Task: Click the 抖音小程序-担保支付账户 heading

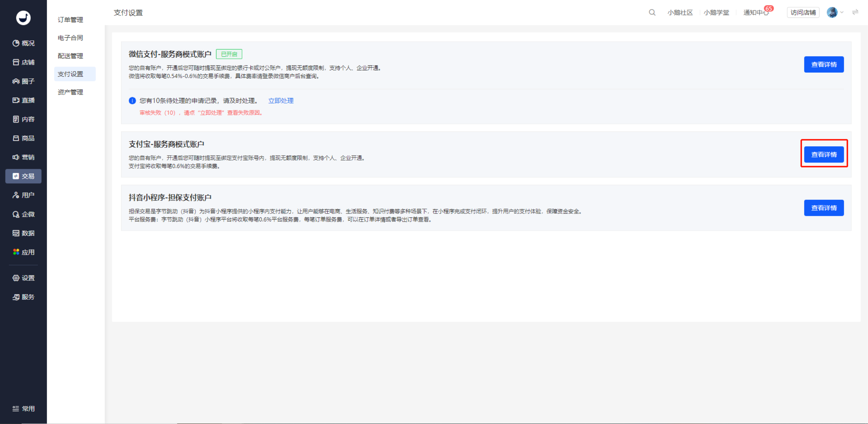Action: [170, 197]
